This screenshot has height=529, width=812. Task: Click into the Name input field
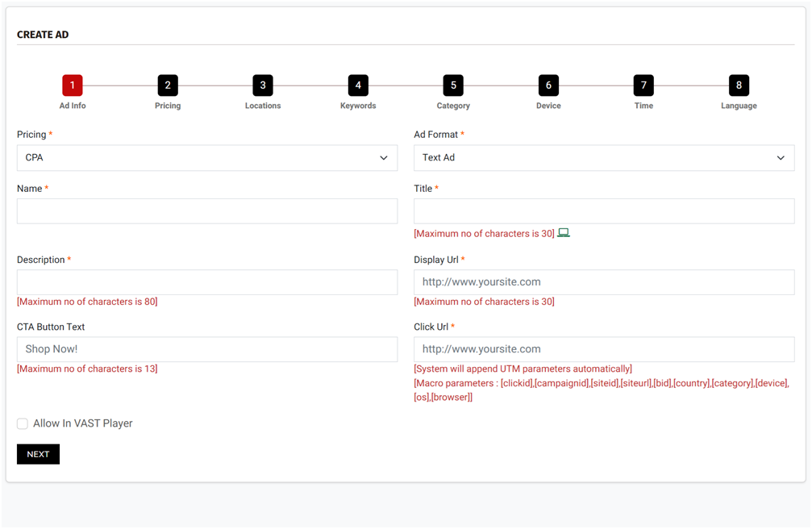(x=207, y=211)
